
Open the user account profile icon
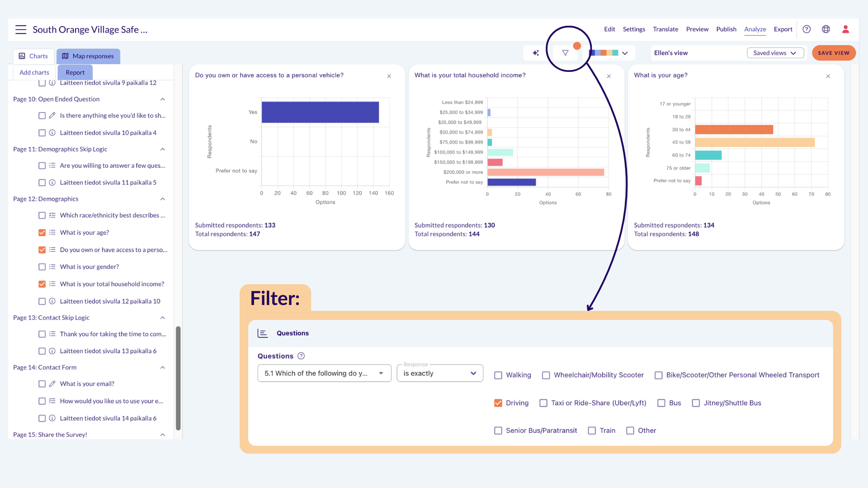[x=845, y=29]
